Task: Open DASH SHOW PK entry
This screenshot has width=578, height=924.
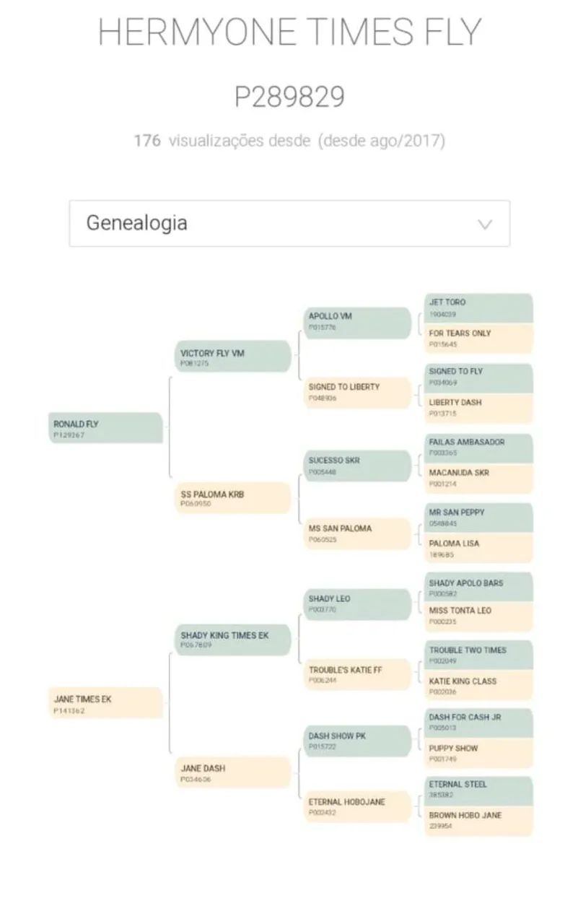Action: coord(357,741)
